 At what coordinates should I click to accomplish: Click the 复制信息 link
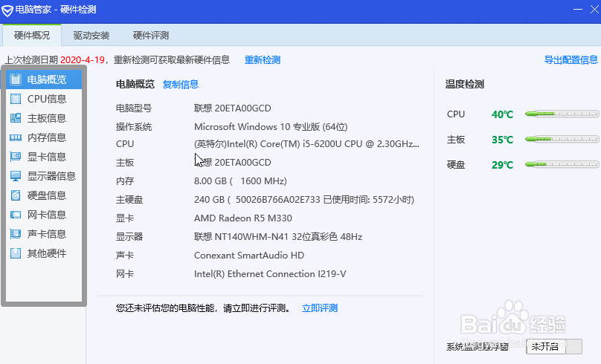pyautogui.click(x=181, y=85)
